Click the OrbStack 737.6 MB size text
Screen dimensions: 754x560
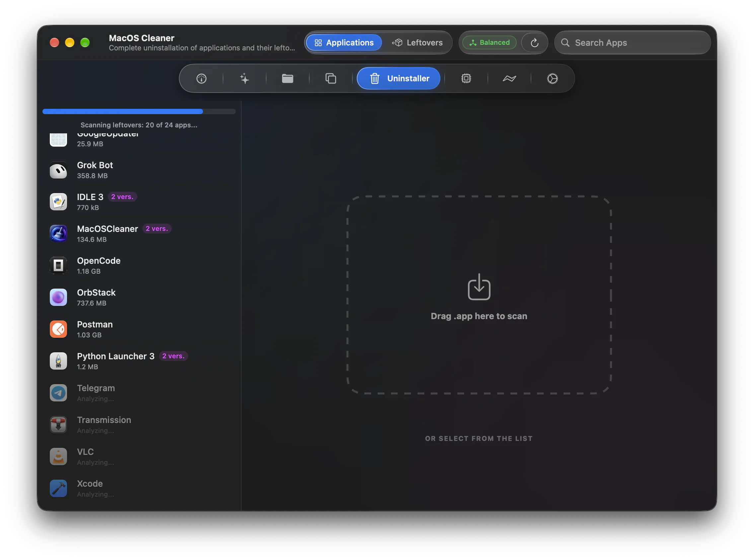click(92, 304)
